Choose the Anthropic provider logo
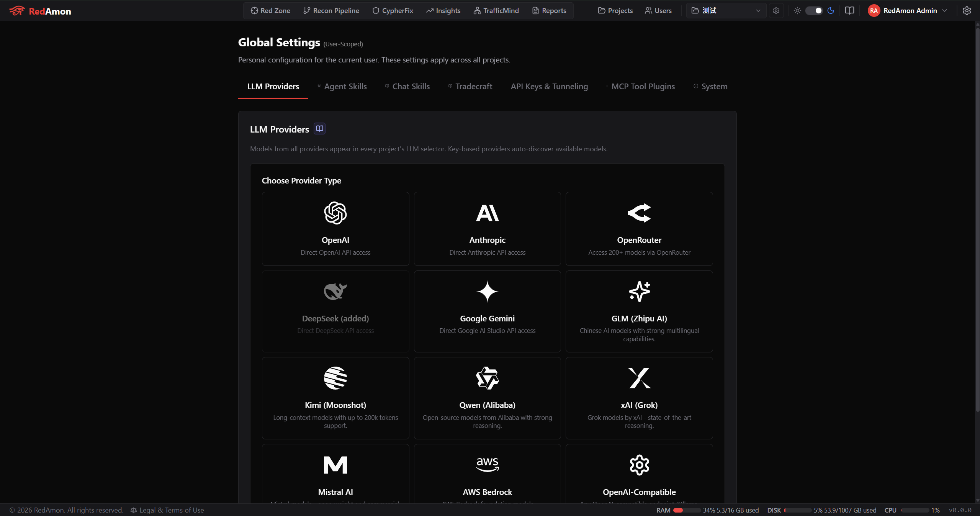Screen dimensions: 980x516 (x=487, y=213)
